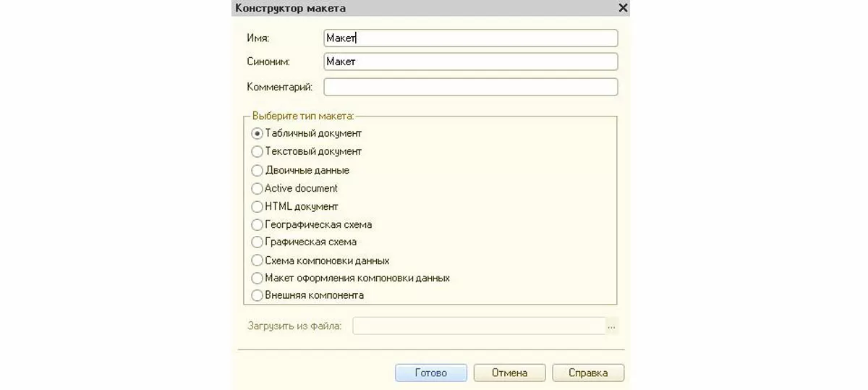
Task: Click the Загрузить из файла path field
Action: click(x=478, y=326)
